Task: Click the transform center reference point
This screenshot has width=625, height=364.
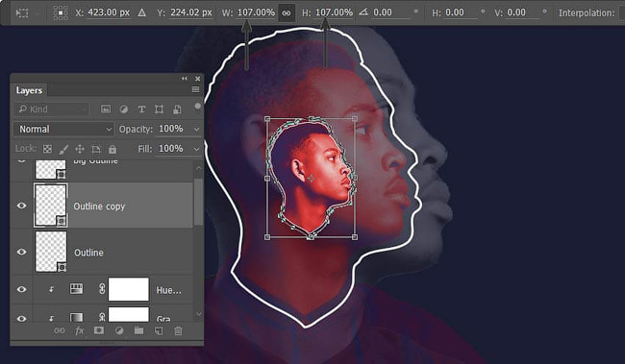Action: (311, 179)
